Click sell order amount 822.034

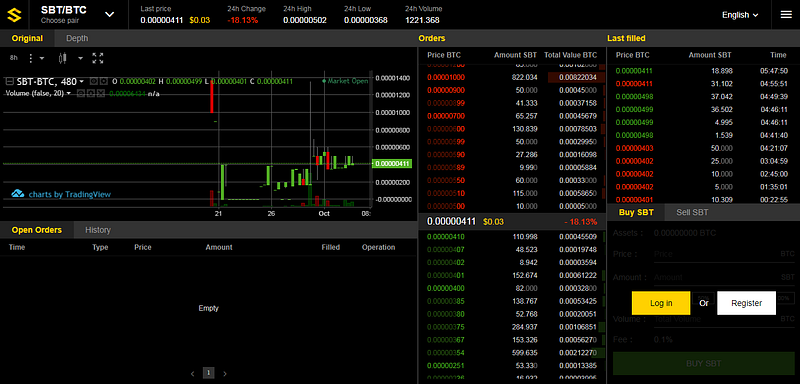524,78
